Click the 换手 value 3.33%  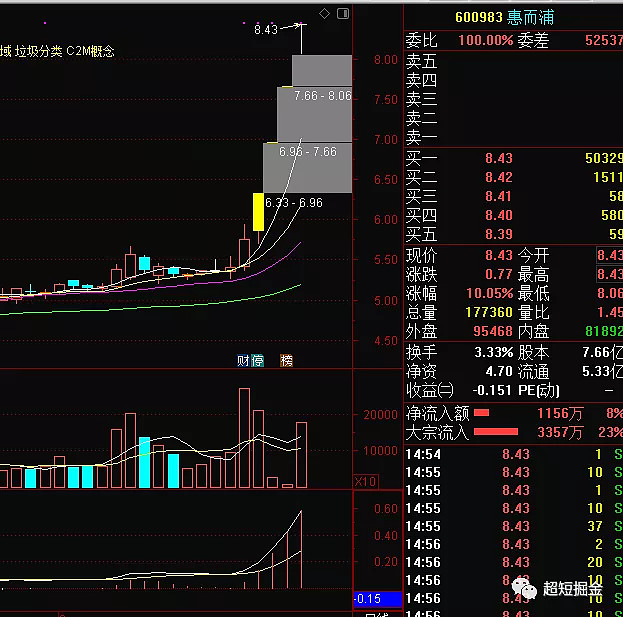[493, 352]
